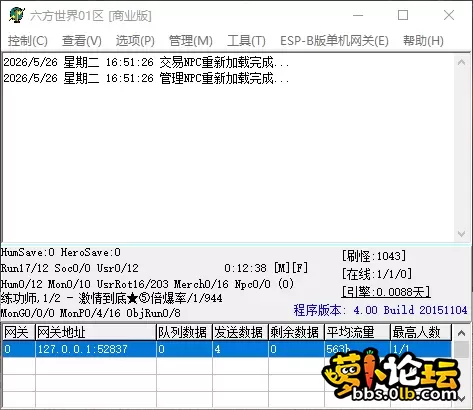Click the 平均流量 column header
Image resolution: width=473 pixels, height=410 pixels.
[x=357, y=332]
